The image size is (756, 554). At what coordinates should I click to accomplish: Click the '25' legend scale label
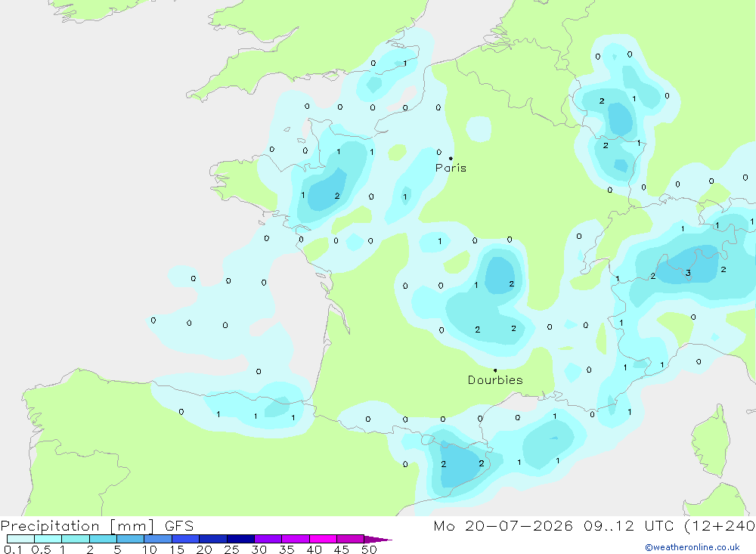[232, 549]
